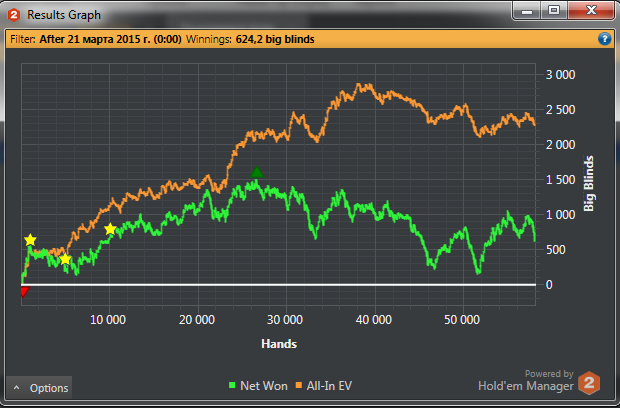Close the Results Graph window
This screenshot has height=408, width=620.
tap(591, 11)
